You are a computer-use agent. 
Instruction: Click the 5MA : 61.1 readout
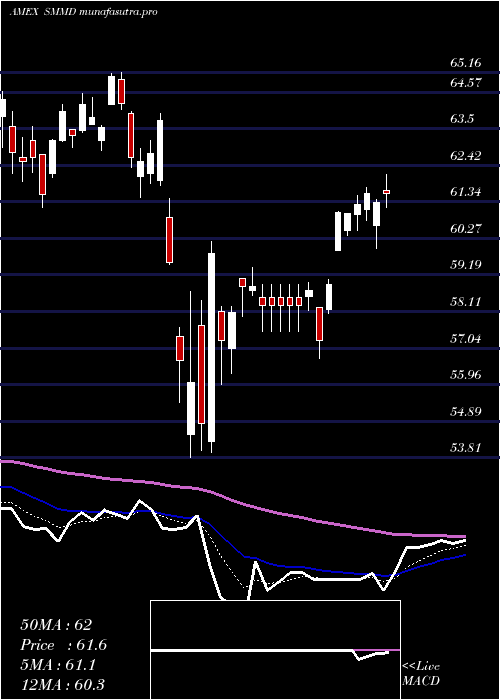pos(58,665)
